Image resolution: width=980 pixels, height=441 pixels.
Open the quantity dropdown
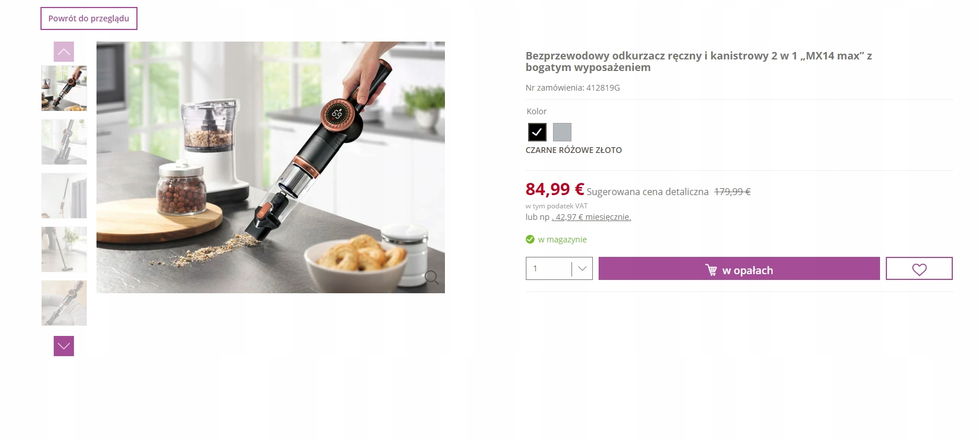pyautogui.click(x=559, y=268)
